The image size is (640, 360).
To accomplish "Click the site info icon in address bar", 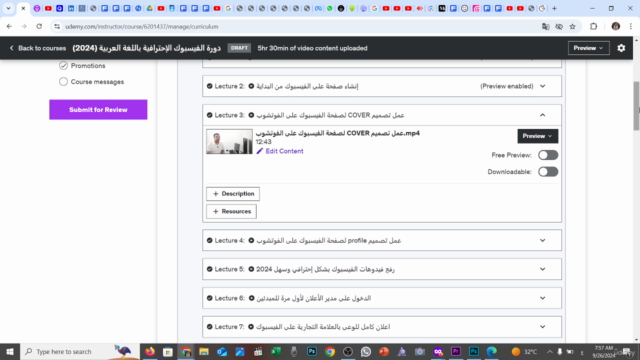I will click(x=57, y=27).
